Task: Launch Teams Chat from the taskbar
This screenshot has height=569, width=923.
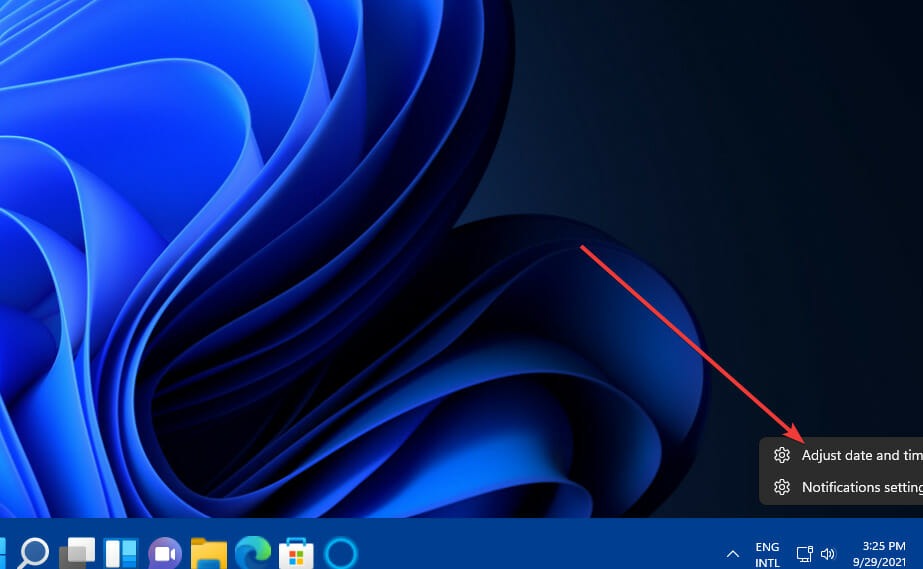Action: tap(165, 553)
